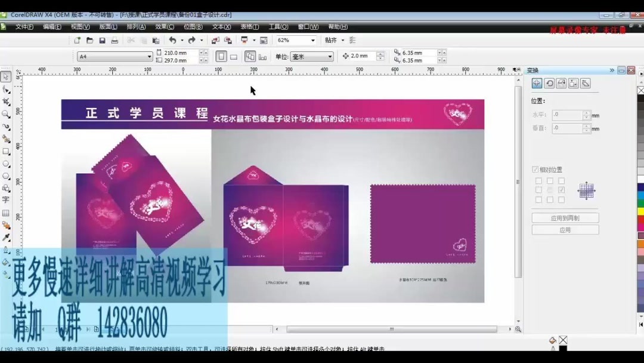Click the Undo toolbar icon
The height and width of the screenshot is (363, 644).
pos(173,40)
